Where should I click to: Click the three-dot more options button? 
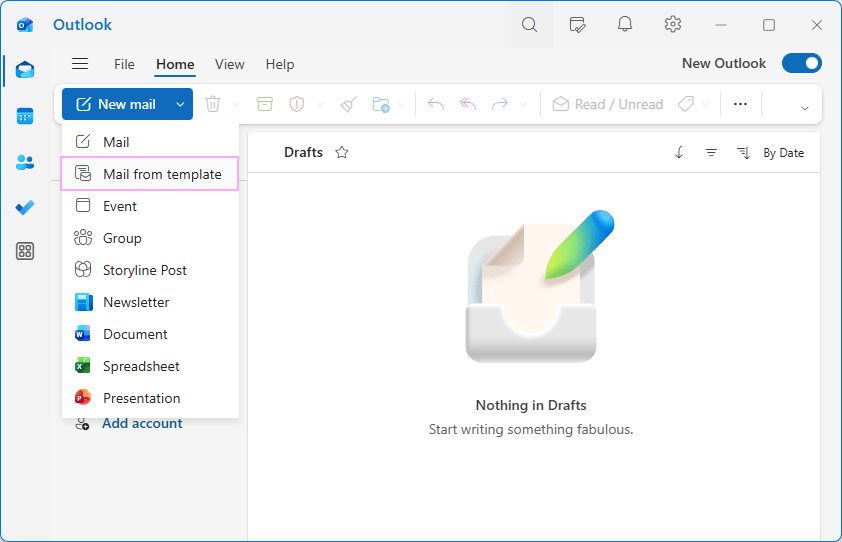tap(741, 104)
